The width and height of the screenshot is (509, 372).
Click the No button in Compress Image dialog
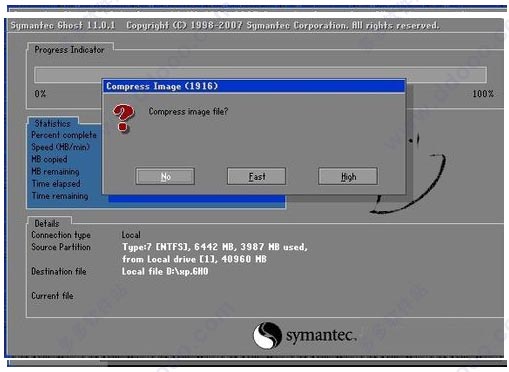[165, 176]
